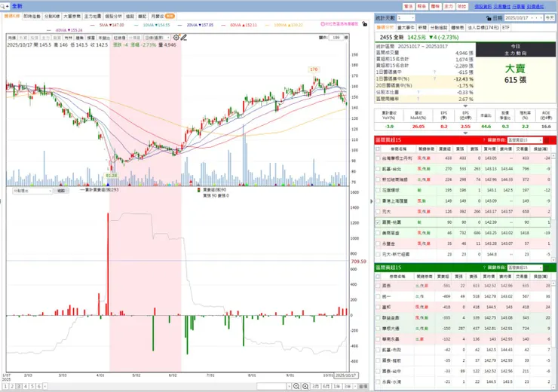Tick the checkbox for the 統一 sell row
The height and width of the screenshot is (392, 558).
click(x=378, y=296)
